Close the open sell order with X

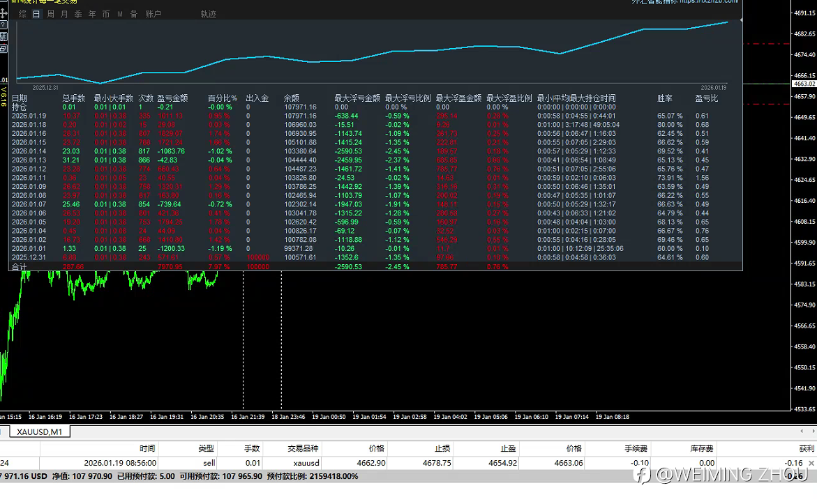click(811, 463)
